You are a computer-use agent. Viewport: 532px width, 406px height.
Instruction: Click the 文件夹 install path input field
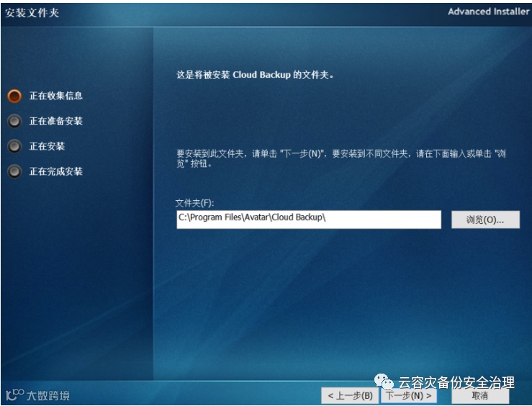[x=309, y=220]
